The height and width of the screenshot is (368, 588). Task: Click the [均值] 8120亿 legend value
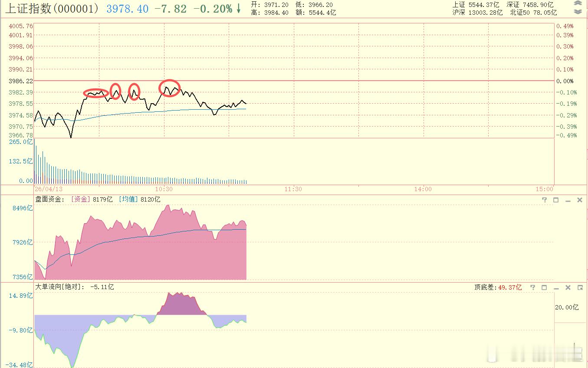click(139, 199)
